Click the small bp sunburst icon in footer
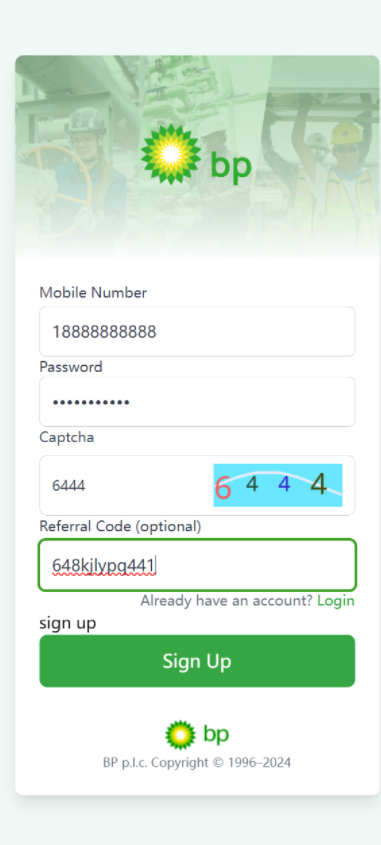 pos(181,735)
